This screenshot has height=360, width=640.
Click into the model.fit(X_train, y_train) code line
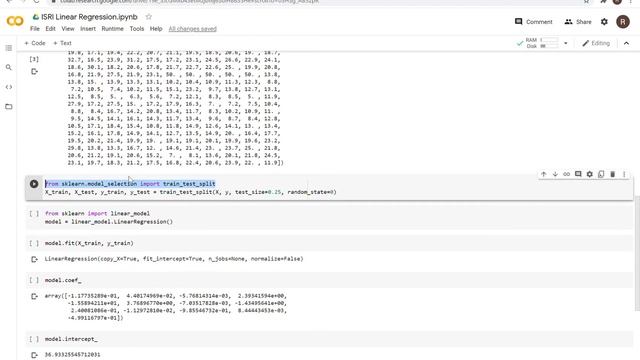coord(89,243)
